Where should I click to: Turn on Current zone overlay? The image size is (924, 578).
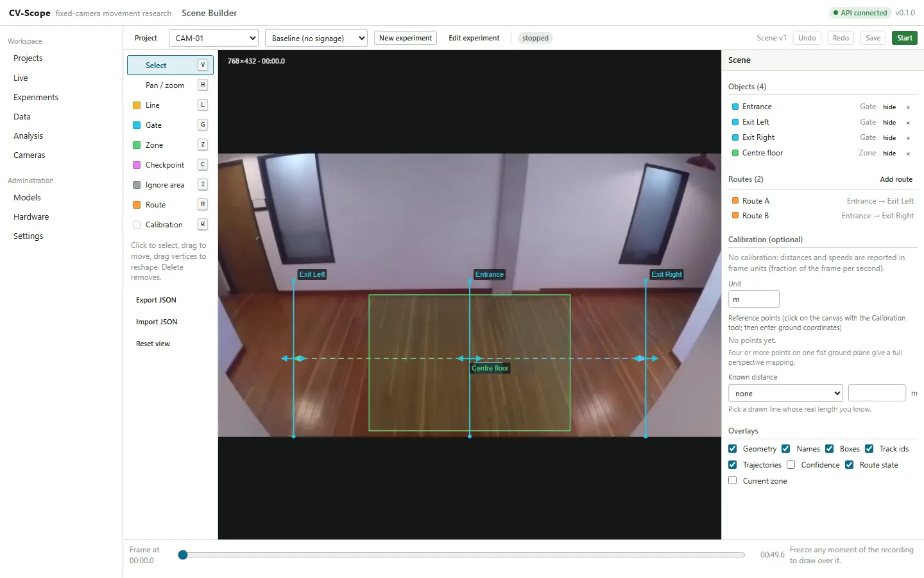tap(733, 480)
